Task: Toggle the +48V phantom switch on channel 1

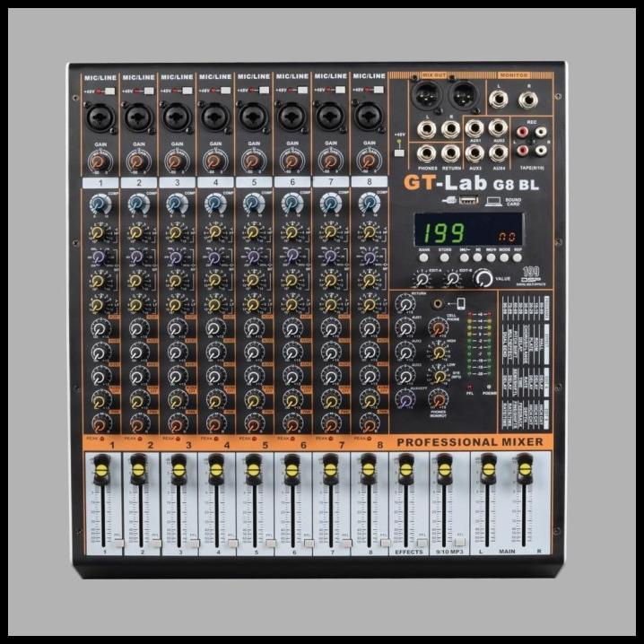Action: pos(110,91)
